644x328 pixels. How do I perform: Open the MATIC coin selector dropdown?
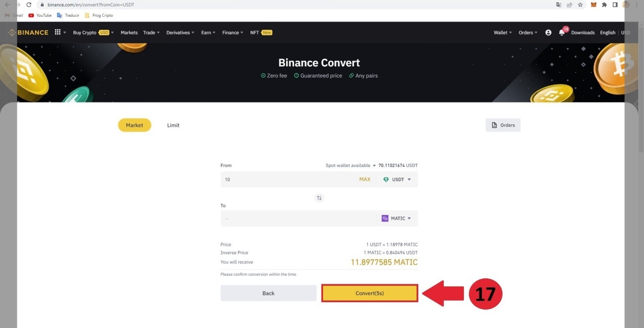(x=397, y=218)
